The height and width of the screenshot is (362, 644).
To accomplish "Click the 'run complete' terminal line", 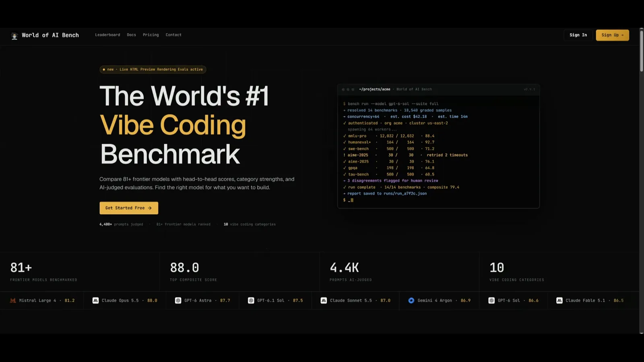I will point(401,187).
